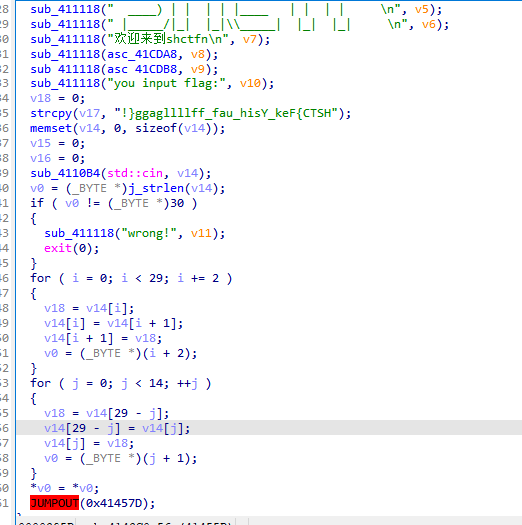Click the for loop with j < 14
The image size is (522, 525).
click(121, 383)
